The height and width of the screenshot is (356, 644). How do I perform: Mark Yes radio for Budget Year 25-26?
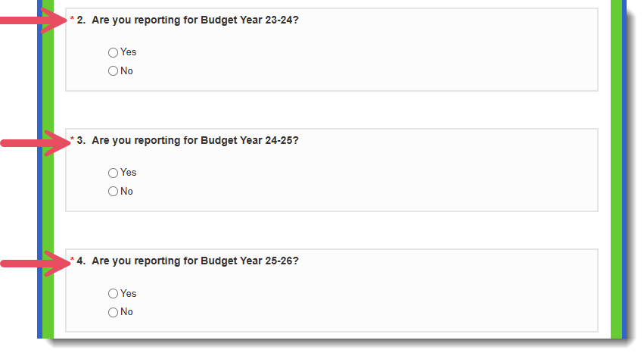(113, 294)
